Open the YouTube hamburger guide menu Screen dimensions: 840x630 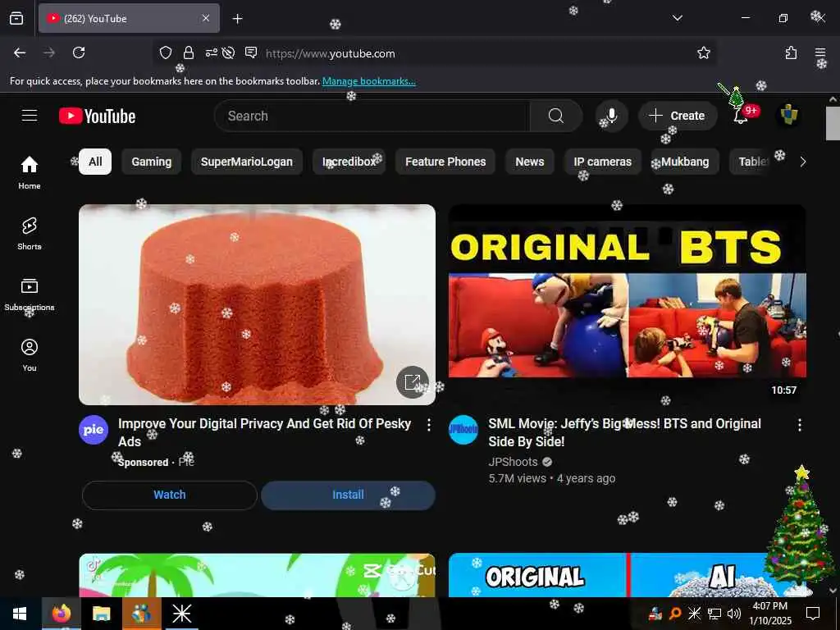tap(30, 116)
